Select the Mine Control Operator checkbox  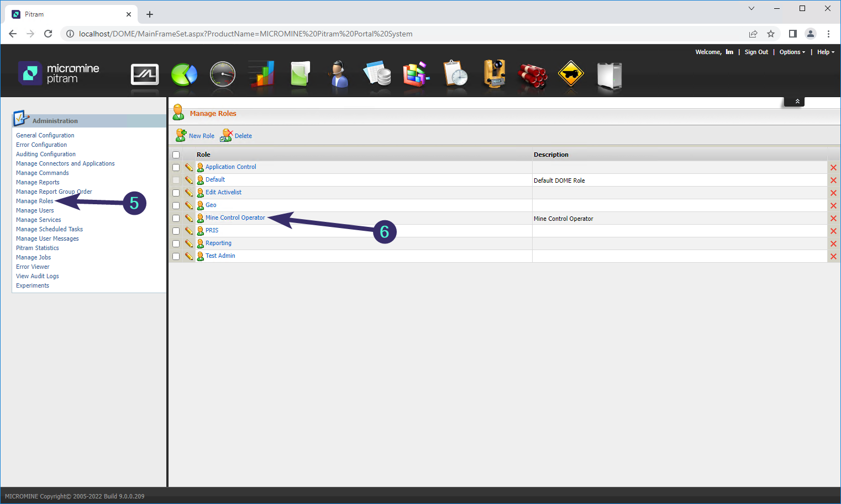click(x=176, y=219)
